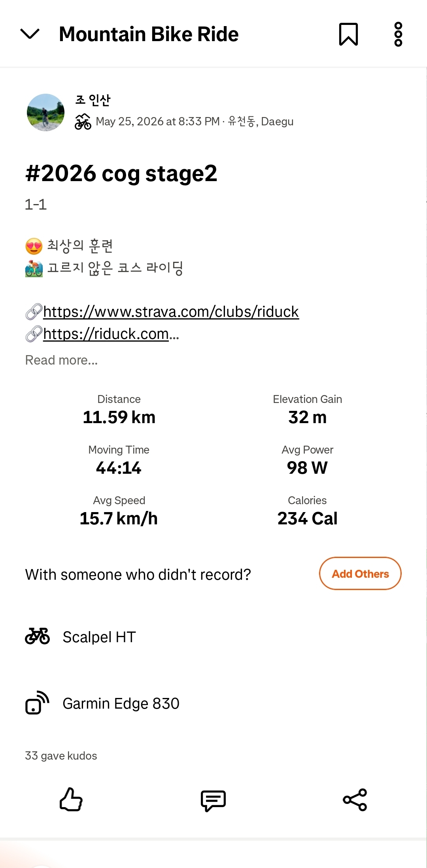
Task: Share the activity using the share icon
Action: (x=355, y=800)
